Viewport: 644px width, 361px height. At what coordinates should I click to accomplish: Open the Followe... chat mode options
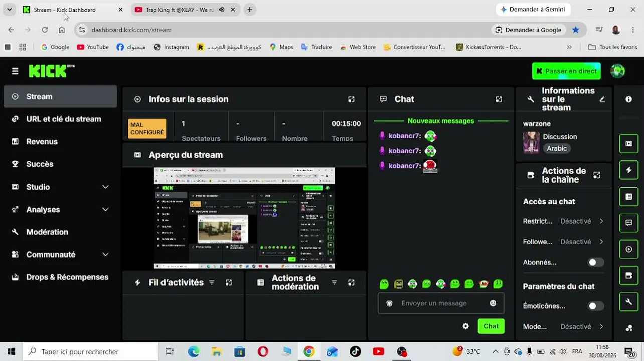pyautogui.click(x=564, y=242)
